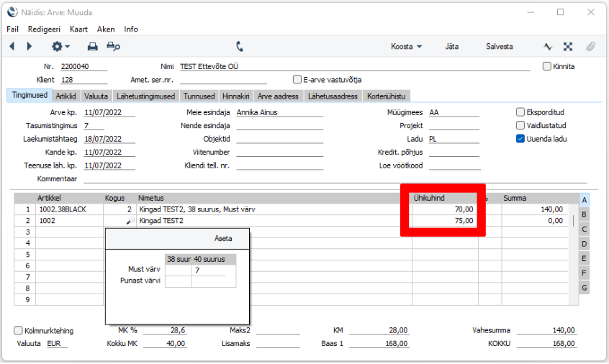
Task: Click the Meie esindaja field Annika Ainus
Action: 279,112
